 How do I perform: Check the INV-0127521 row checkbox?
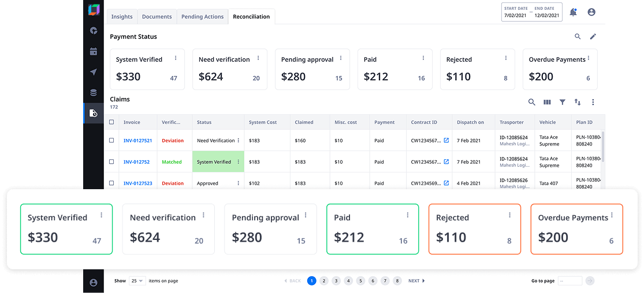[111, 140]
